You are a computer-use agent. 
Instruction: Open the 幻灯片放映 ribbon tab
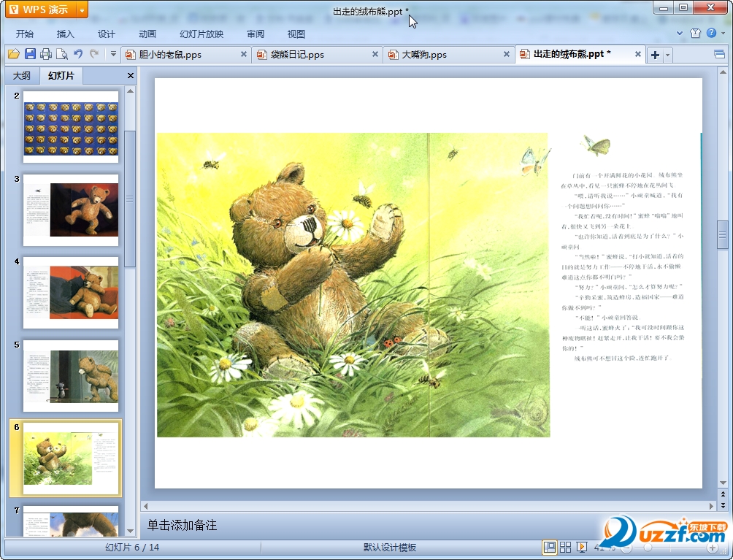coord(202,34)
